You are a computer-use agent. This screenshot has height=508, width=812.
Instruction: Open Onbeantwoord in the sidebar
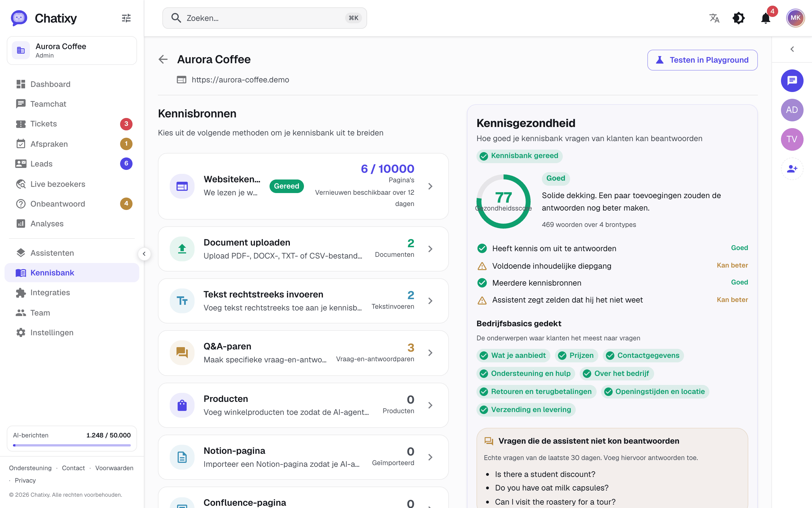pos(72,204)
